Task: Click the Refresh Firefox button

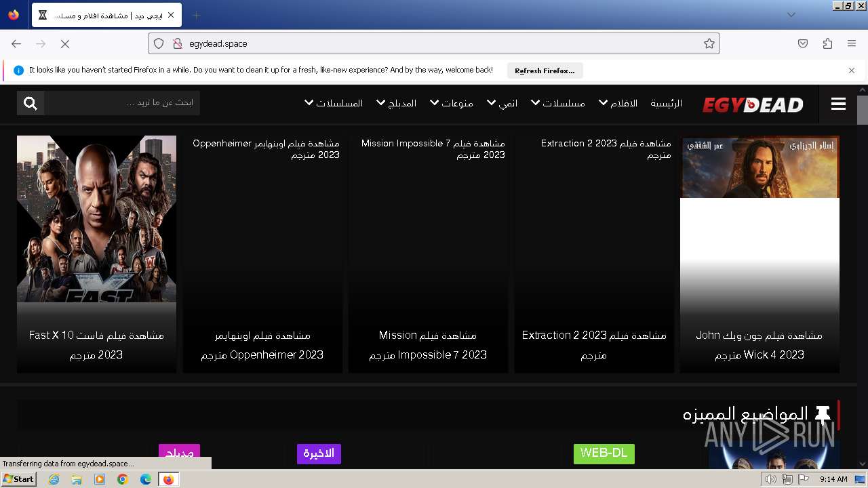Action: point(545,70)
